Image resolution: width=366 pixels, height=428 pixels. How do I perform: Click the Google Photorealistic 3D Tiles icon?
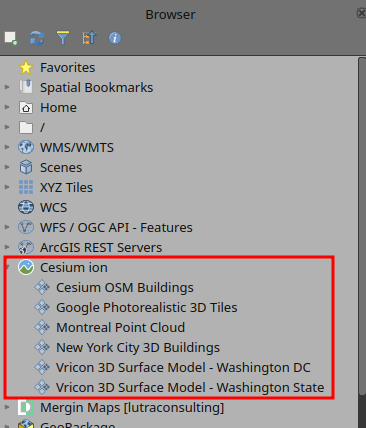[x=42, y=307]
